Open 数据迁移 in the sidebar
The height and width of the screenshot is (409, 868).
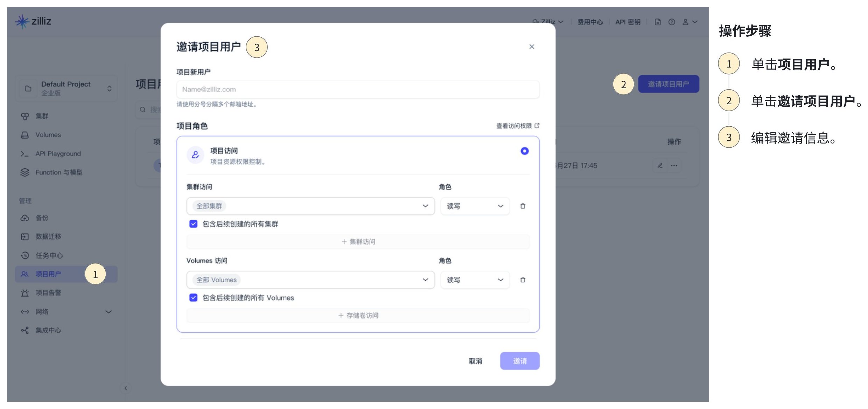(x=48, y=237)
